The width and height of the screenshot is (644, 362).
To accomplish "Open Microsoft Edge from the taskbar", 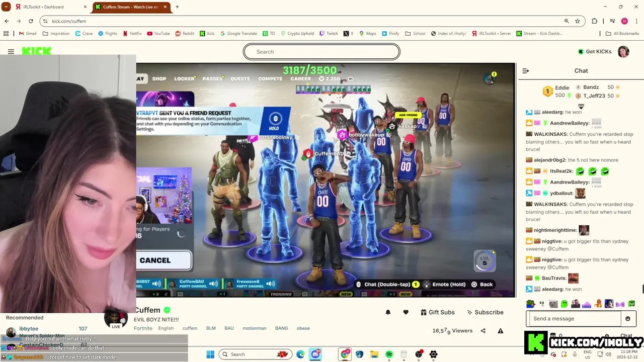I will (300, 354).
